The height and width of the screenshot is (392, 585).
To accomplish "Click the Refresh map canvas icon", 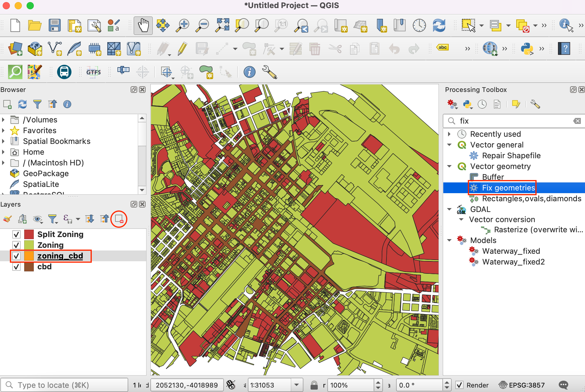I will (439, 25).
